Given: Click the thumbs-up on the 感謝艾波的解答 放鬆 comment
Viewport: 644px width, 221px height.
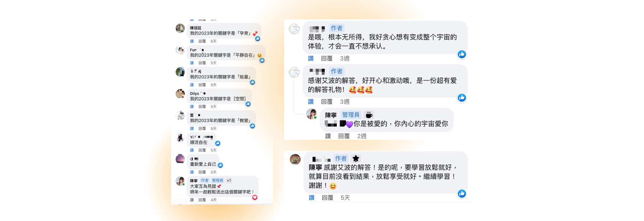Looking at the screenshot, I should [462, 193].
